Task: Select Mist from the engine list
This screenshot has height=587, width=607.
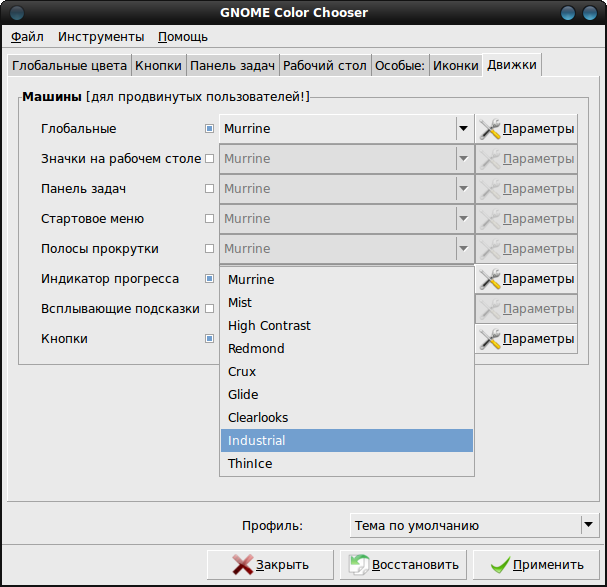Action: [x=347, y=302]
